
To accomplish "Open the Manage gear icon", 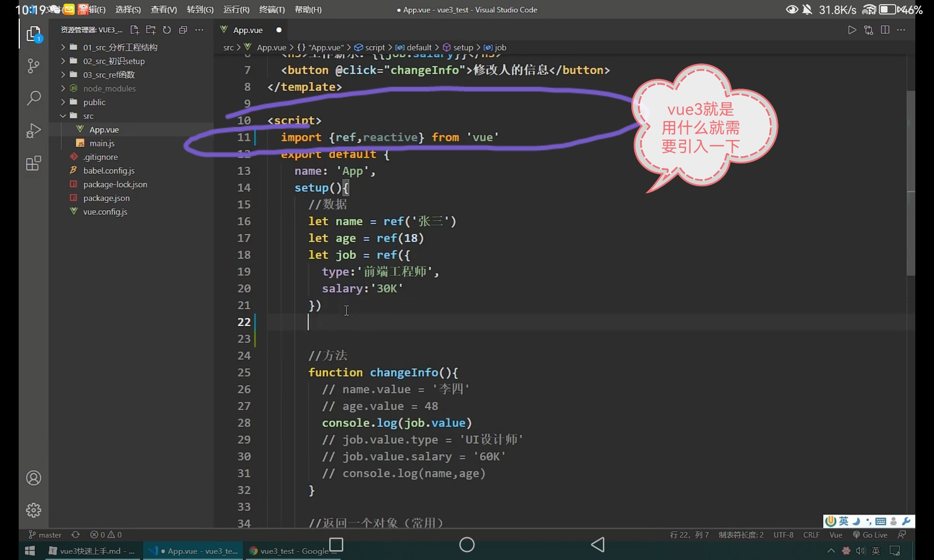I will tap(33, 510).
